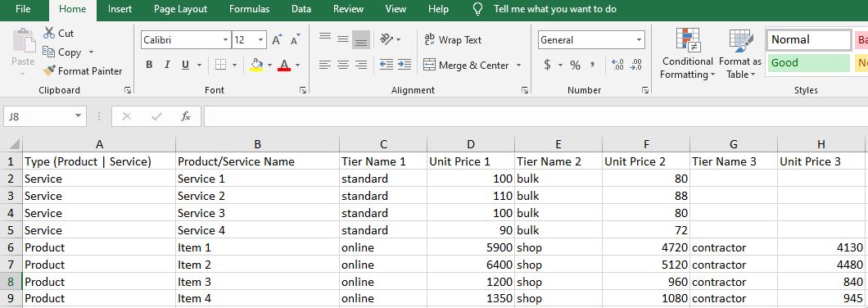This screenshot has height=308, width=868.
Task: Apply percent style
Action: point(575,65)
